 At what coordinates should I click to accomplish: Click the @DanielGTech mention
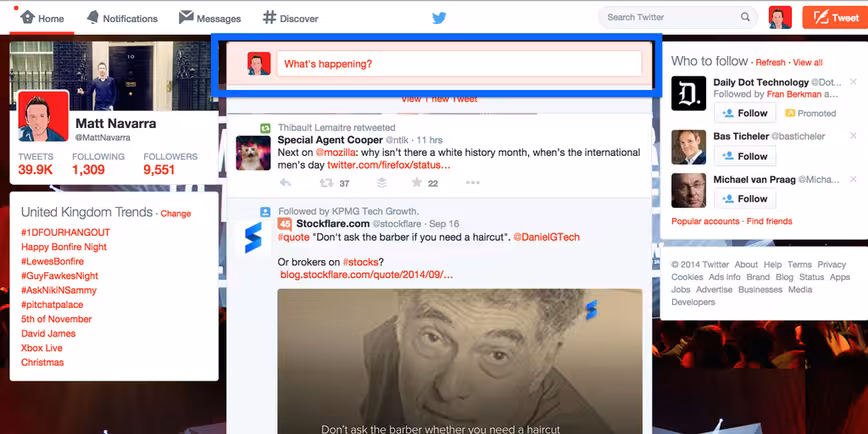point(547,237)
